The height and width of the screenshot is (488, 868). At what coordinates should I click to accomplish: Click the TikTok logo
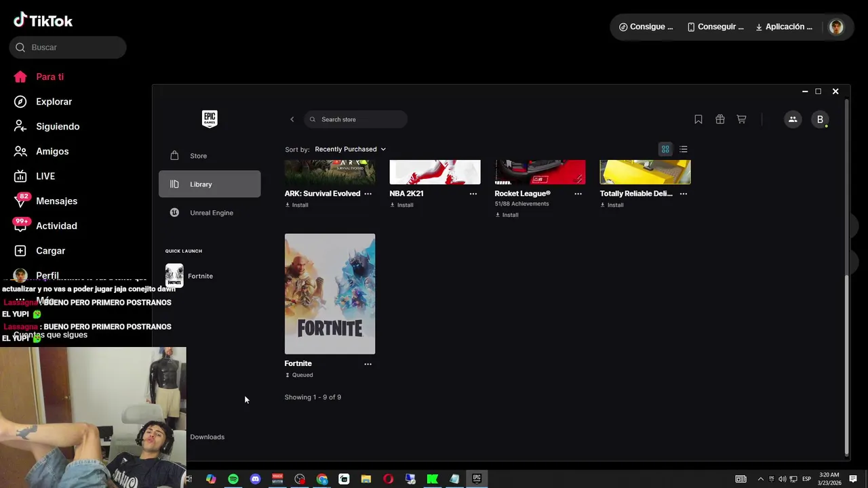[x=43, y=20]
